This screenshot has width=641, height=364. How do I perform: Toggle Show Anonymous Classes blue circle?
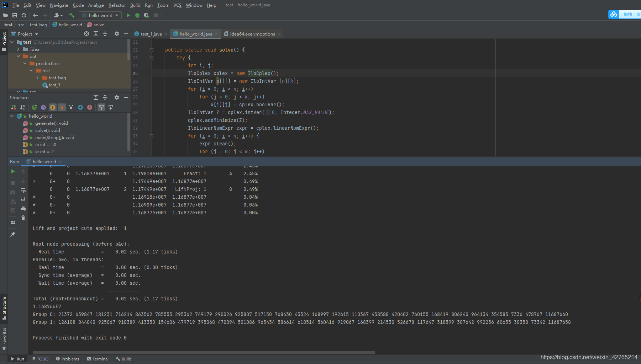click(x=80, y=107)
